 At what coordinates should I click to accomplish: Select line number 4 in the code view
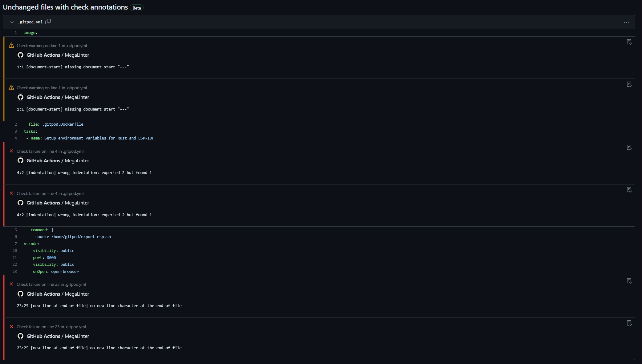(x=16, y=138)
